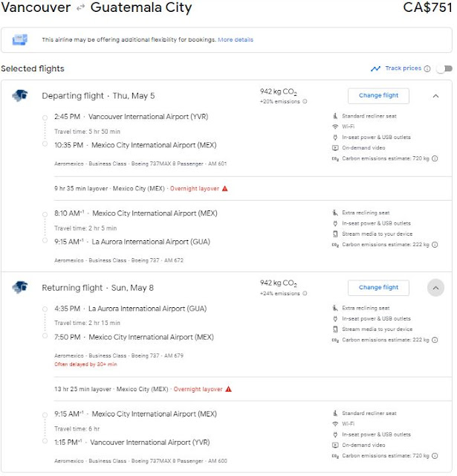Viewport: 457px width, 476px height.
Task: Click the CA$751 total price
Action: click(x=427, y=7)
